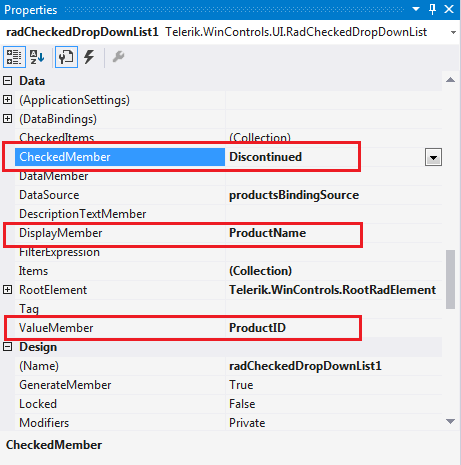Click the ProductID value
The height and width of the screenshot is (465, 461).
click(257, 328)
